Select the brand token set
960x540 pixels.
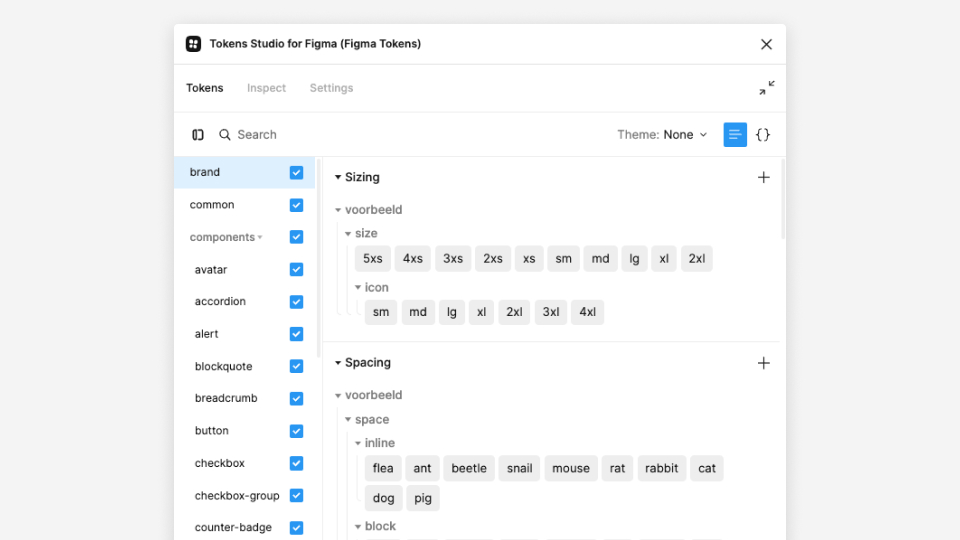(204, 172)
